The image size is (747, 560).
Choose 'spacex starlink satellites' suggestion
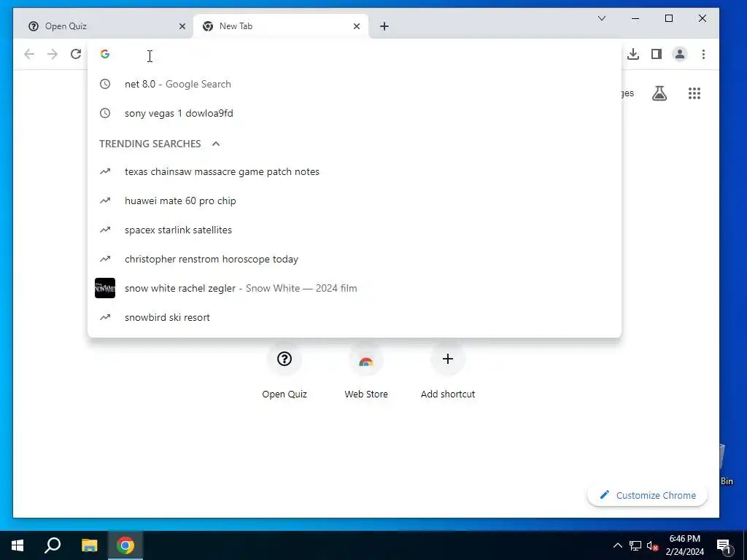(355, 230)
